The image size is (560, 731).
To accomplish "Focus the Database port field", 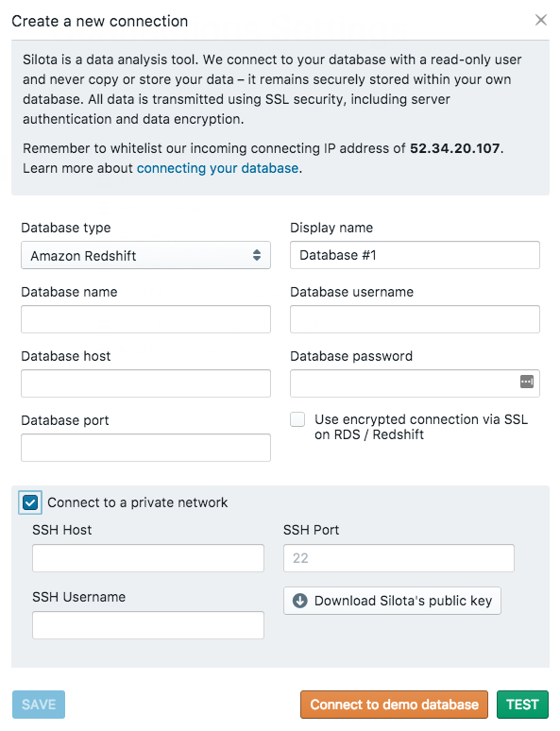I will tap(145, 448).
